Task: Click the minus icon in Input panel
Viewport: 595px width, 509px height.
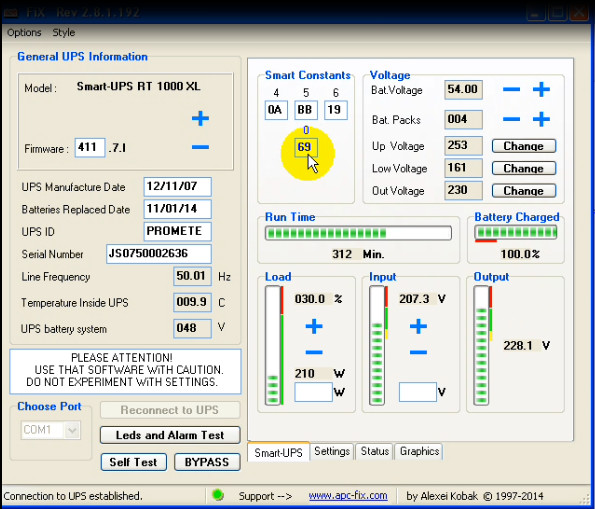Action: [x=418, y=352]
